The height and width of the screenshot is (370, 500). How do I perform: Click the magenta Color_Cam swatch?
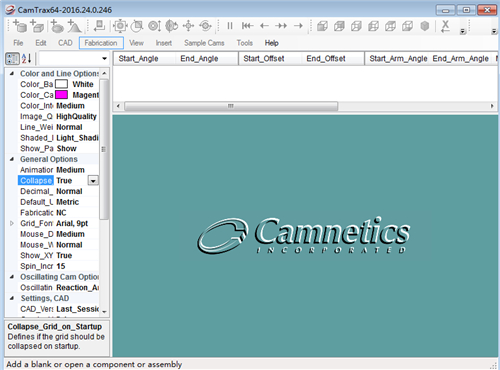61,95
